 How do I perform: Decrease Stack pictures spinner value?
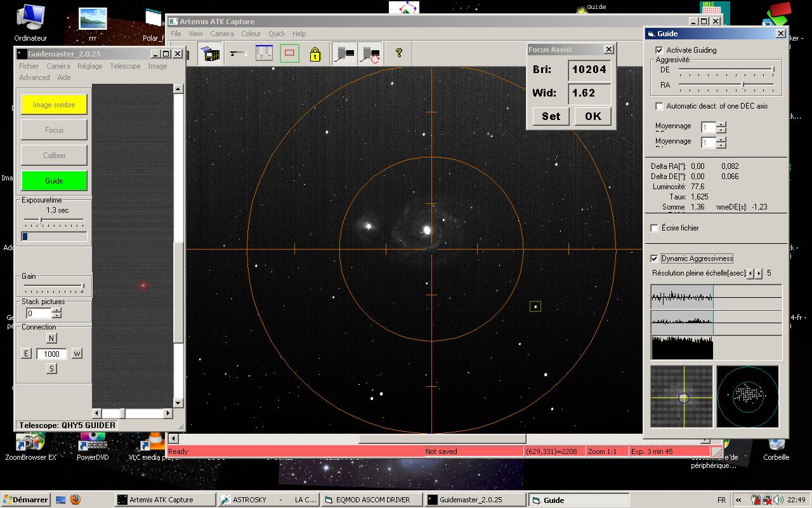click(x=56, y=316)
